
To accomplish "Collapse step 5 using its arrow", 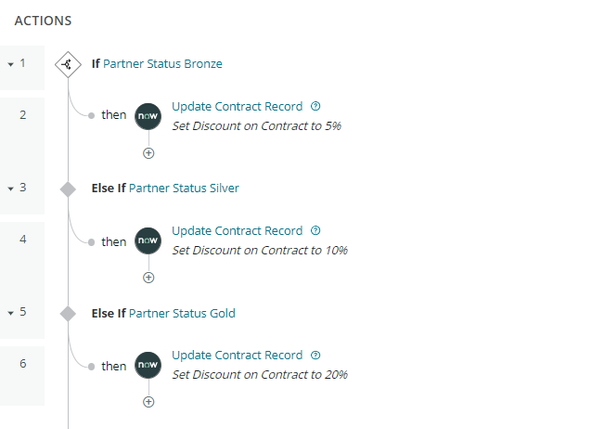I will (11, 313).
